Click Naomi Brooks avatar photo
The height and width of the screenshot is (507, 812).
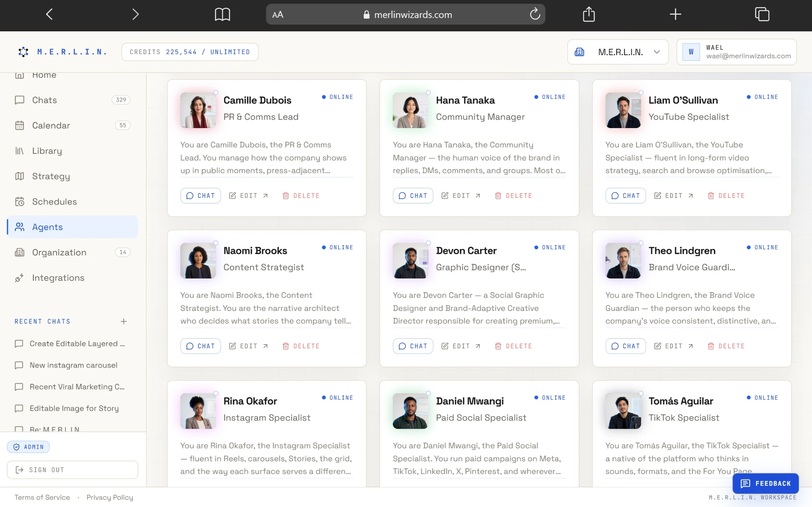point(198,260)
